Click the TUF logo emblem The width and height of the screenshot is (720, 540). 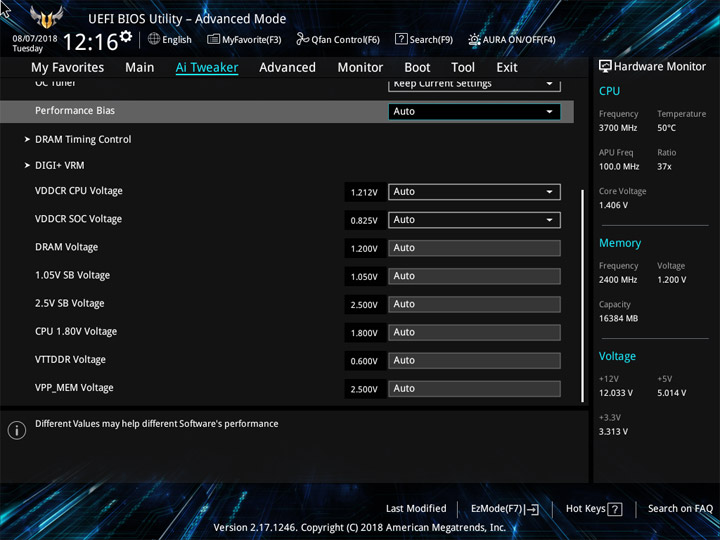click(46, 17)
